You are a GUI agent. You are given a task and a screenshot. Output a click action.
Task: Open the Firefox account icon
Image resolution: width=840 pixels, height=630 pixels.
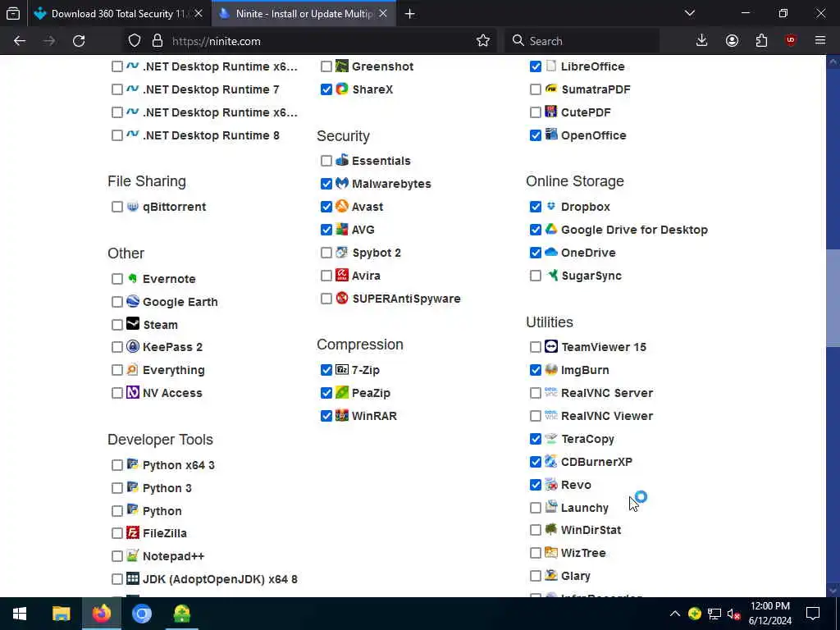(x=732, y=41)
